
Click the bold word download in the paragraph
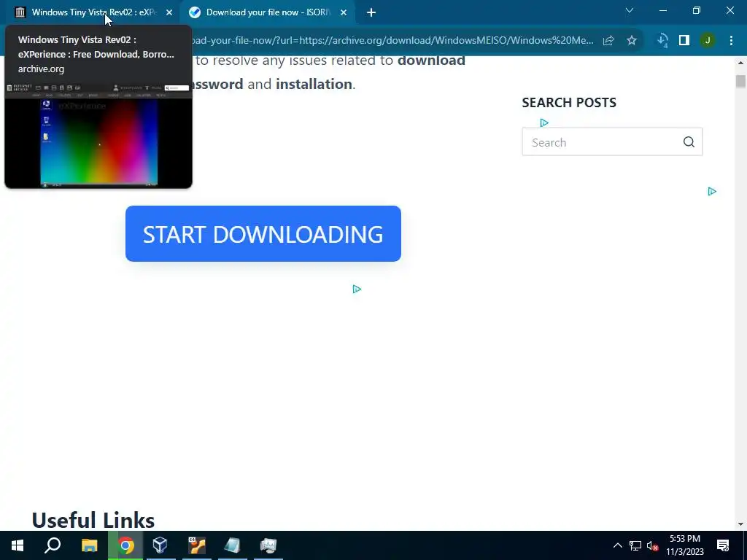click(431, 61)
